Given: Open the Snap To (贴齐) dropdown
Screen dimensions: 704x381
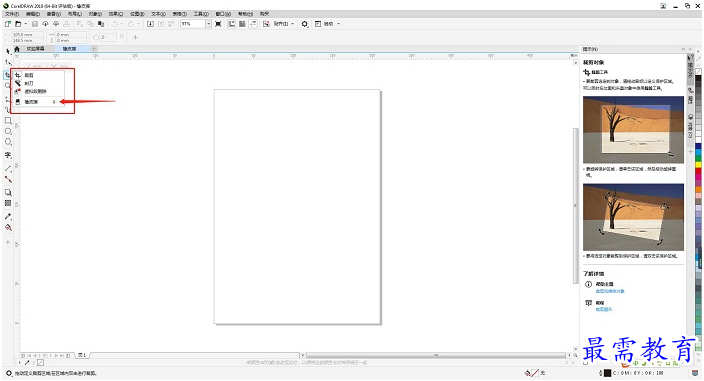Looking at the screenshot, I should pyautogui.click(x=284, y=24).
